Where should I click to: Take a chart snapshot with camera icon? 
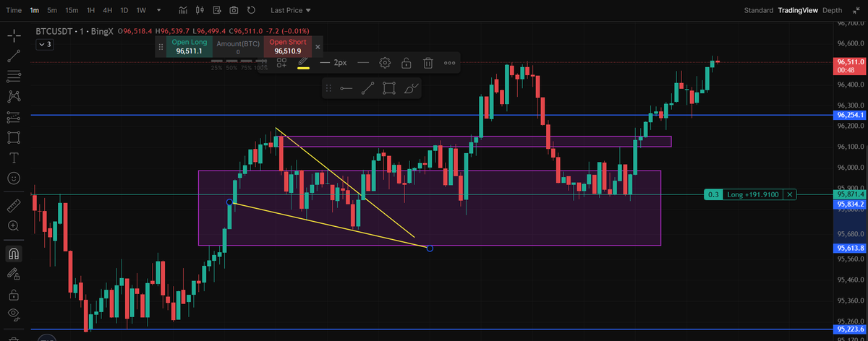pyautogui.click(x=234, y=11)
